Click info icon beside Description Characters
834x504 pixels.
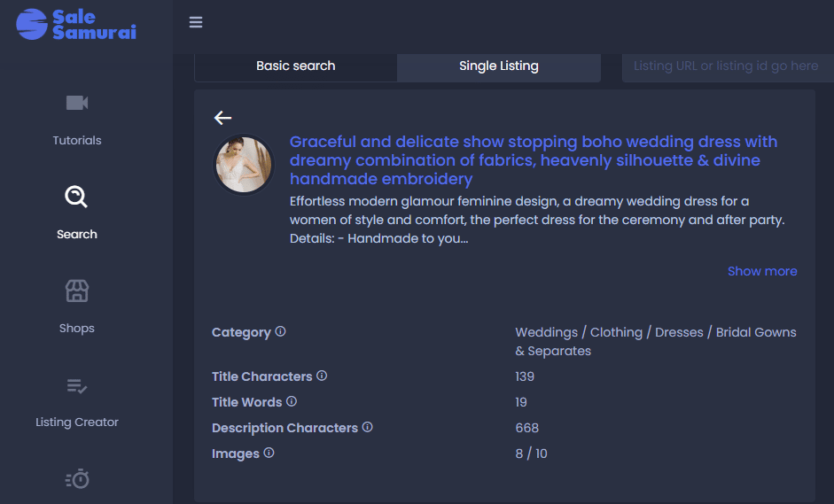pyautogui.click(x=368, y=427)
